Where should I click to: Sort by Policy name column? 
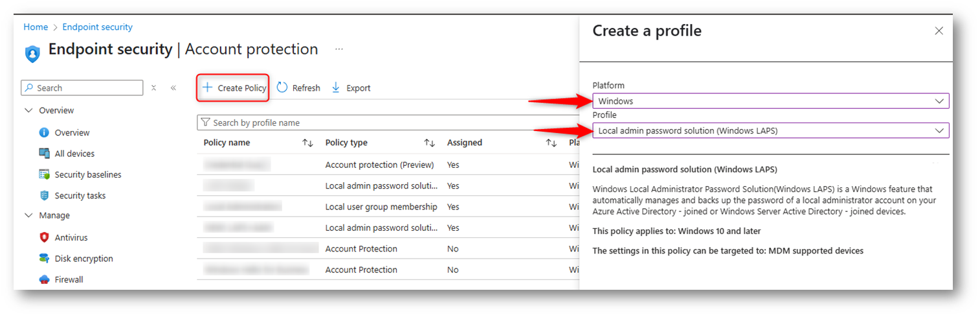(x=307, y=143)
